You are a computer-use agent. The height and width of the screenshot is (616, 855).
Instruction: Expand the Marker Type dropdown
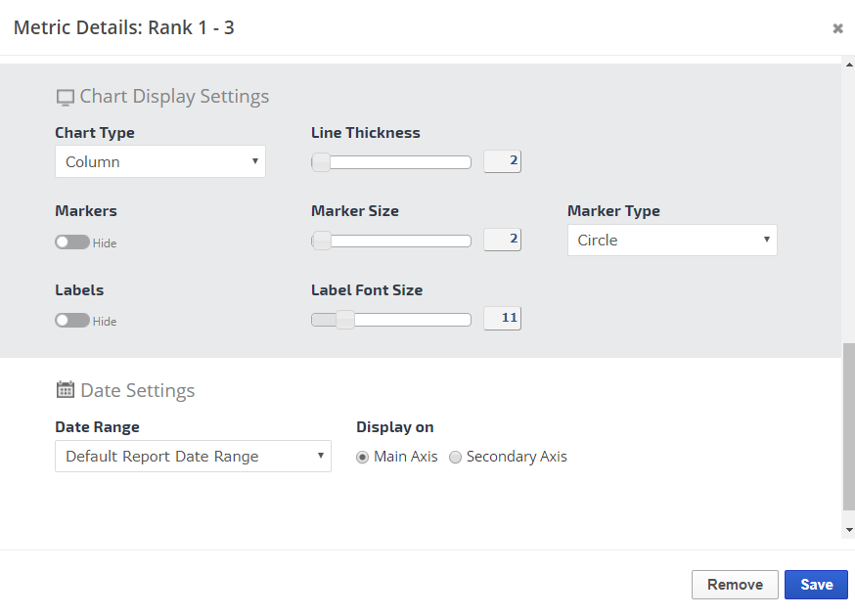point(672,240)
